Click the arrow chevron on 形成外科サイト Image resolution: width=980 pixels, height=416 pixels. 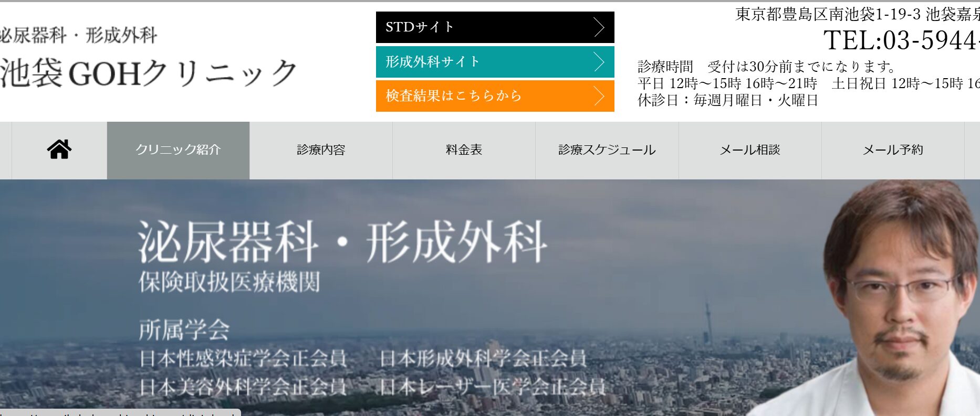tap(599, 62)
